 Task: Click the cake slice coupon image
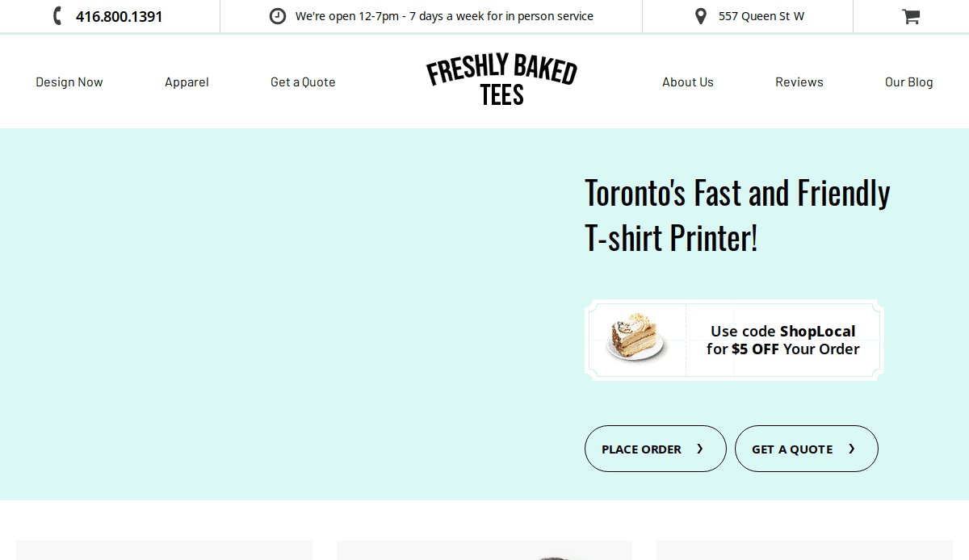(636, 339)
